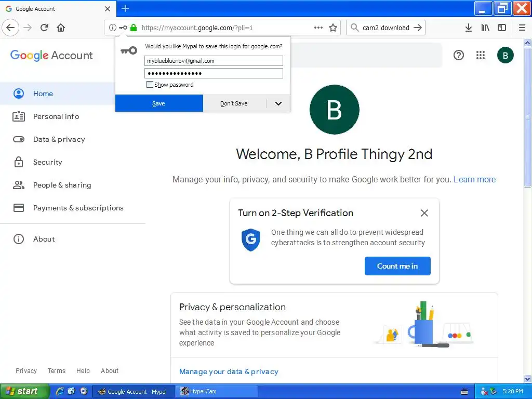Open the downloads panel
The height and width of the screenshot is (399, 532).
468,28
